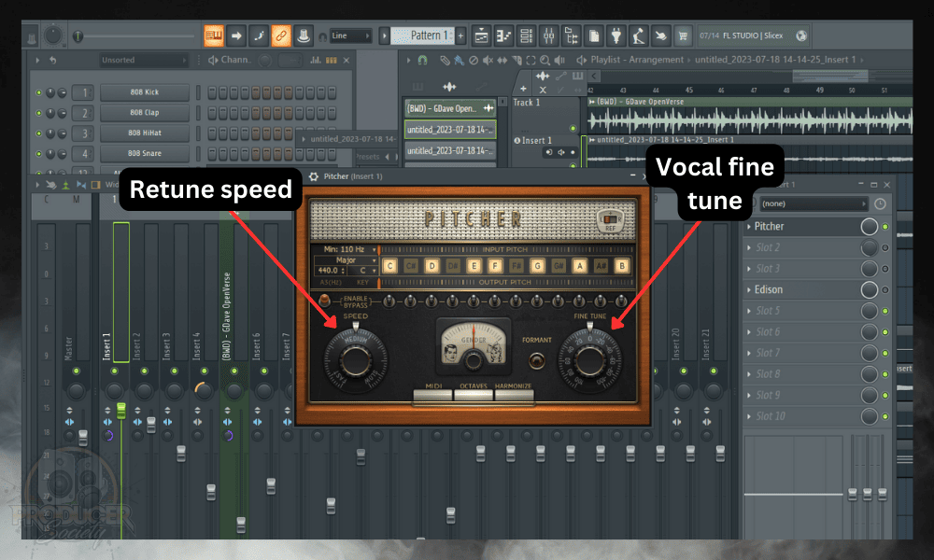Select the Slot 3 effect slot
Image resolution: width=934 pixels, height=560 pixels.
(x=803, y=269)
